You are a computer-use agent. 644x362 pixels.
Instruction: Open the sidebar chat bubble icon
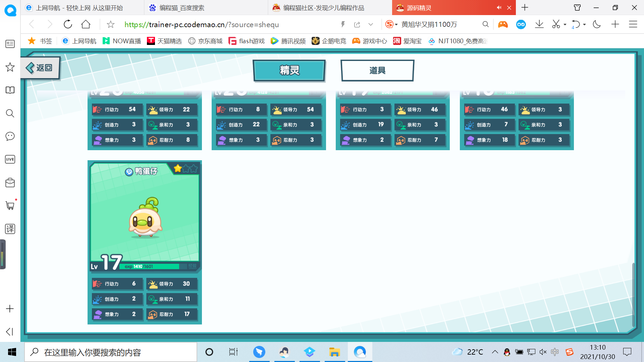pyautogui.click(x=10, y=136)
